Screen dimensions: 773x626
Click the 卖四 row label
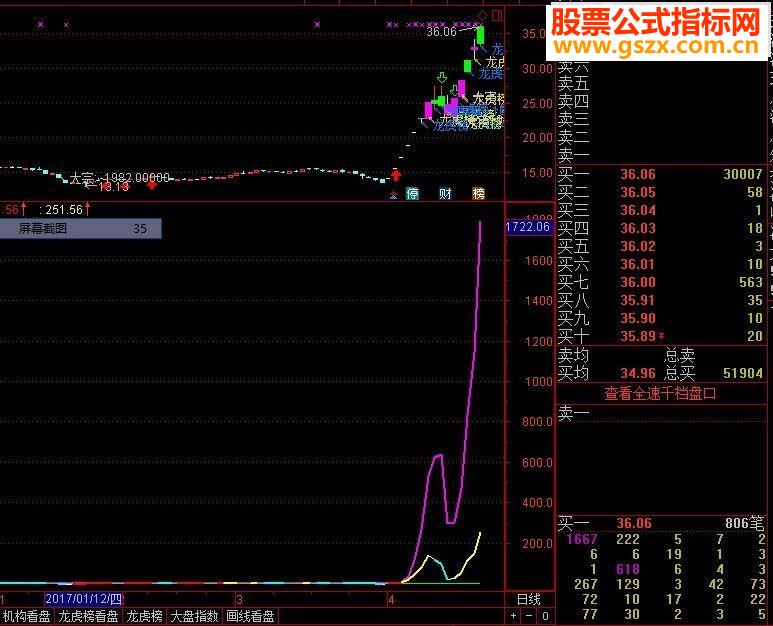[x=573, y=102]
